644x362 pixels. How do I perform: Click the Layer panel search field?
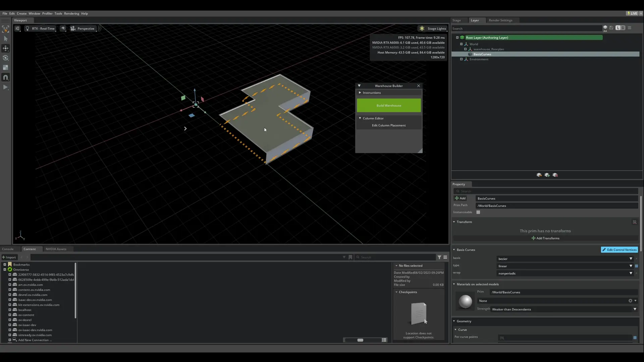(526, 28)
